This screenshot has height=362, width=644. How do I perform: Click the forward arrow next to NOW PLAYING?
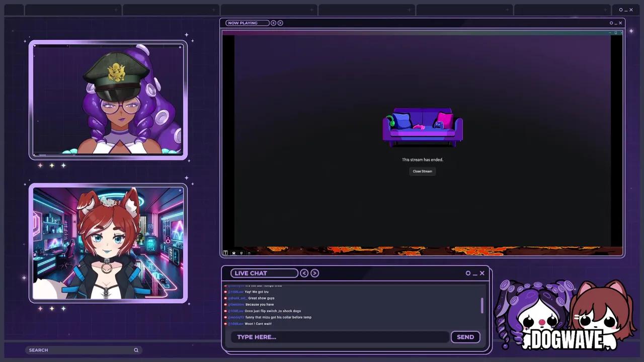coord(280,23)
